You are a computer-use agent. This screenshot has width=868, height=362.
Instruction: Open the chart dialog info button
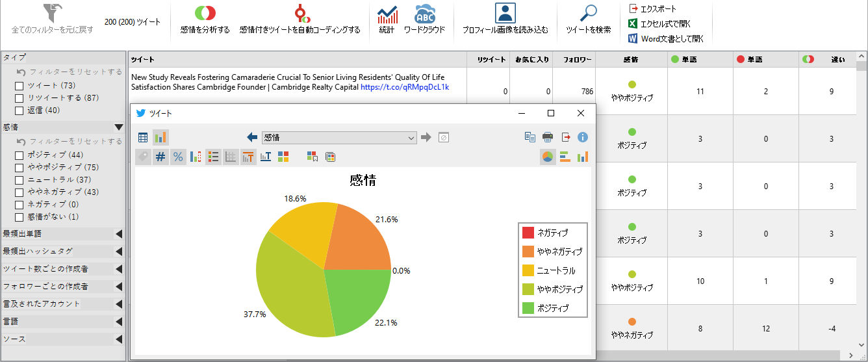[x=583, y=137]
